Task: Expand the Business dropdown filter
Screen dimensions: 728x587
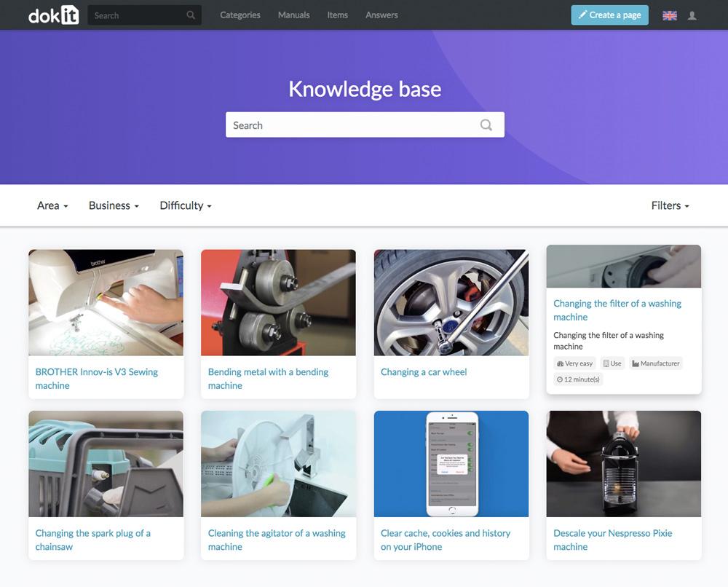Action: (x=114, y=205)
